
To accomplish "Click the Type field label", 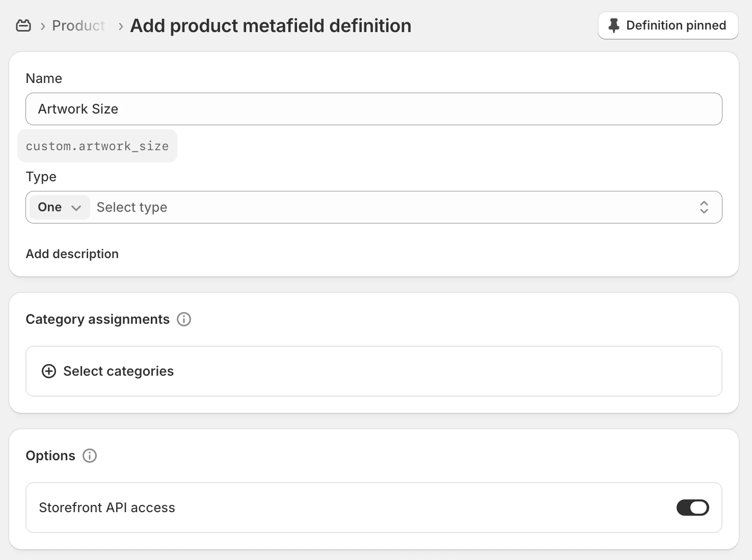I will [41, 177].
